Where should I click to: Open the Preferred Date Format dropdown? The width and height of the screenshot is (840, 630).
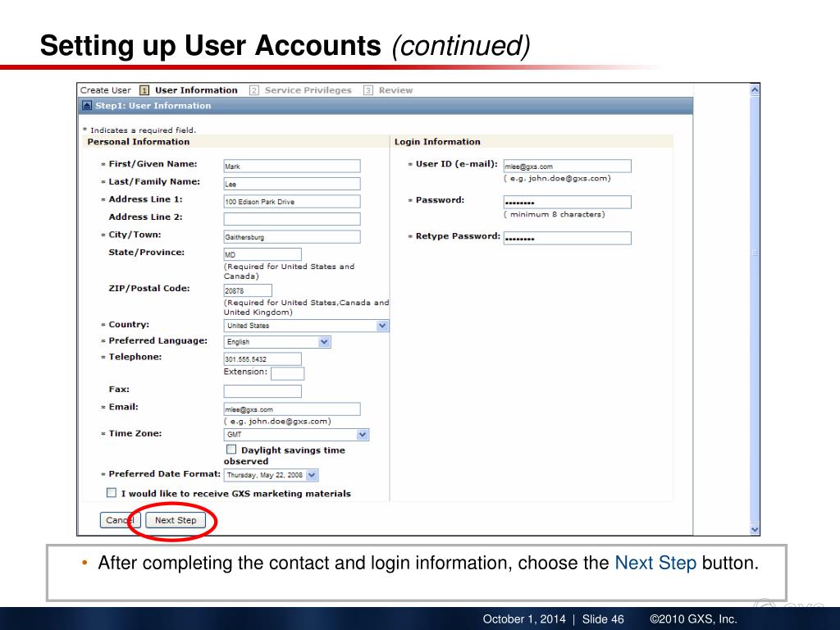pyautogui.click(x=271, y=475)
